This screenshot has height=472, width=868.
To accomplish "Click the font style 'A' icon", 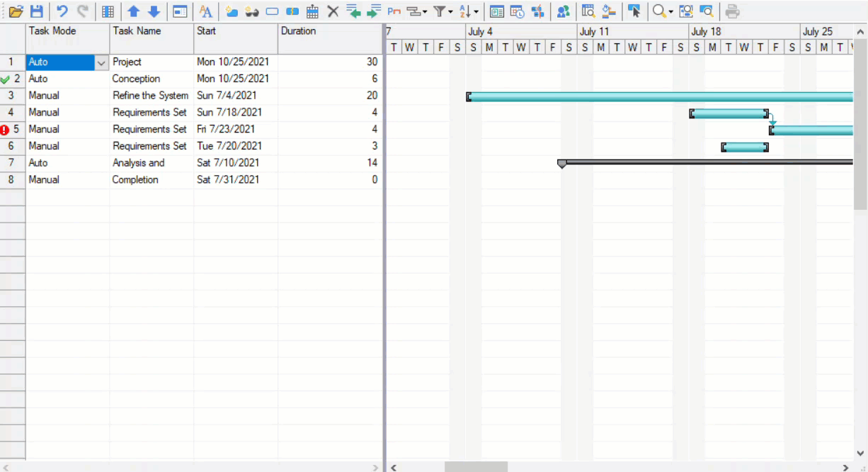I will [x=205, y=11].
